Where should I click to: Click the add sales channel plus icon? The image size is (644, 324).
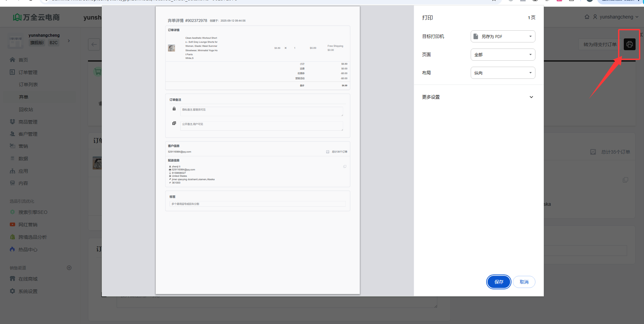coord(69,268)
